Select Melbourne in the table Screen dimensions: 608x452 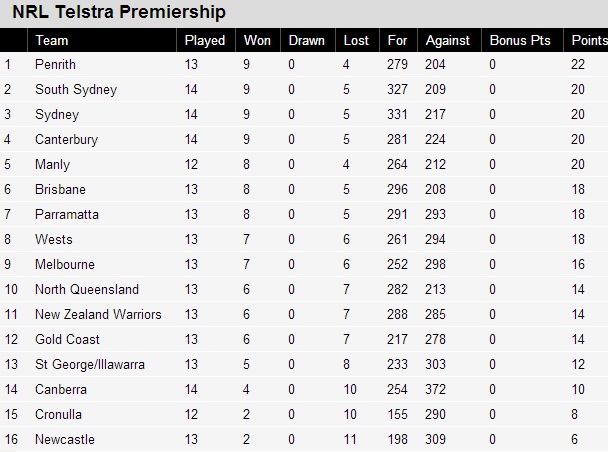click(65, 265)
